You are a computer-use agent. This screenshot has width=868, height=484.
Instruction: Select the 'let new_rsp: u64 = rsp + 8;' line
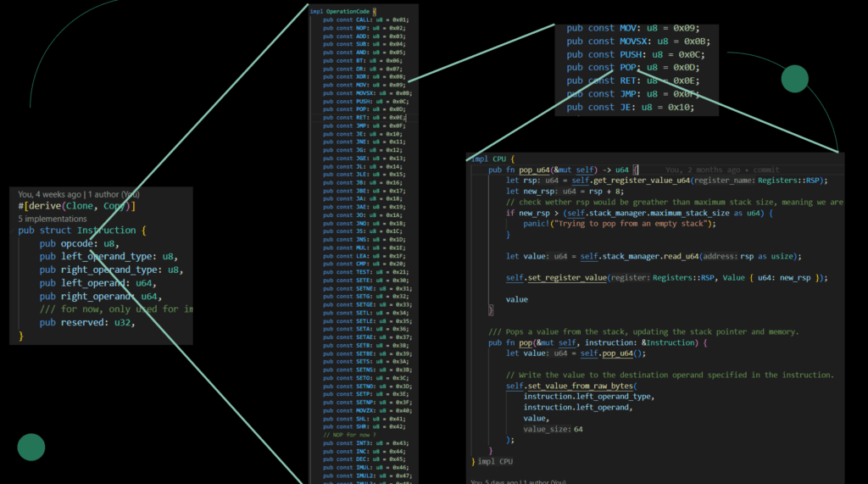565,191
